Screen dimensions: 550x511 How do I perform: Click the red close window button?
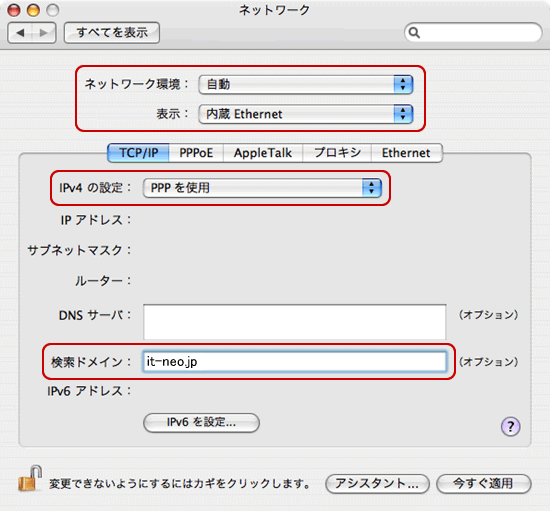tap(14, 10)
